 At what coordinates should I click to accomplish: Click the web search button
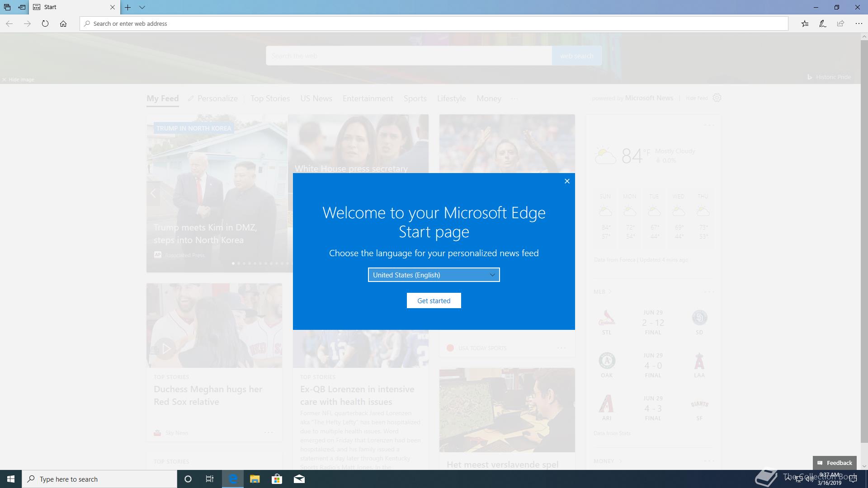pyautogui.click(x=576, y=56)
